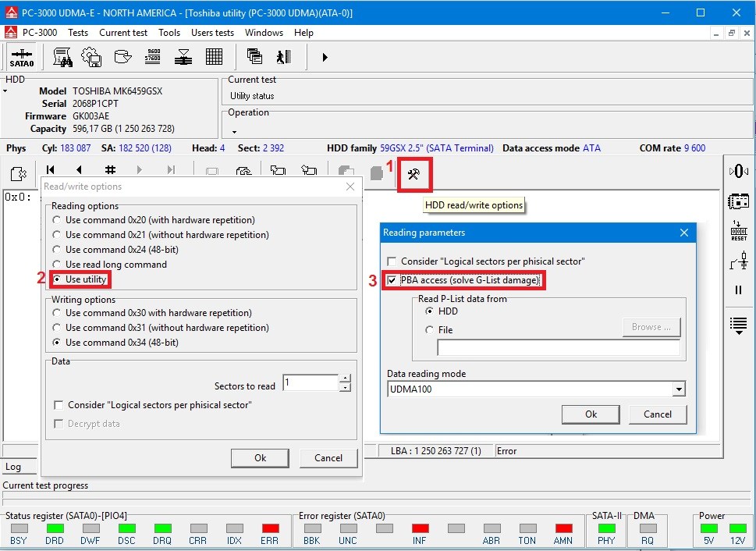Expand the Data reading mode UDMA100 dropdown
The image size is (756, 551).
point(679,389)
